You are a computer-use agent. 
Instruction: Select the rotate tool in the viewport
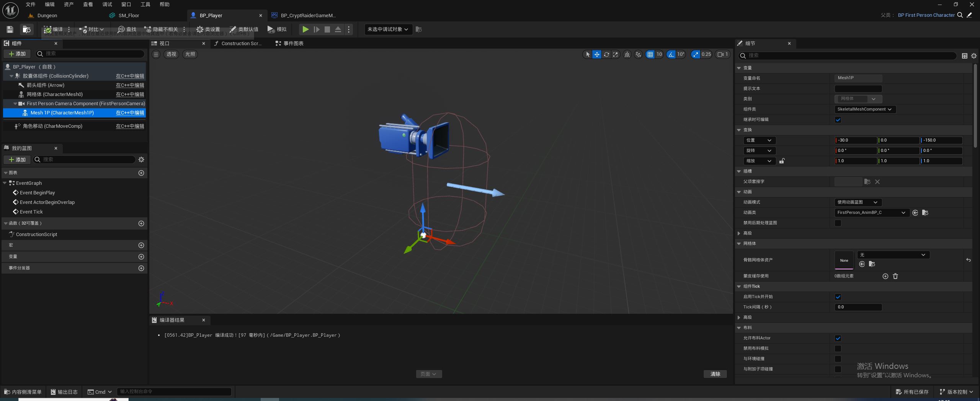coord(606,54)
